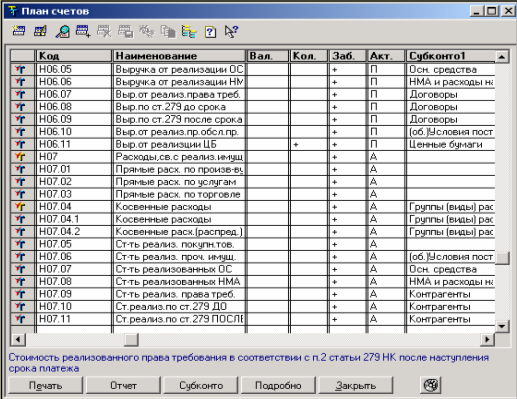Click the Заб. plus mark in row Н07.03
This screenshot has width=517, height=399.
click(335, 194)
